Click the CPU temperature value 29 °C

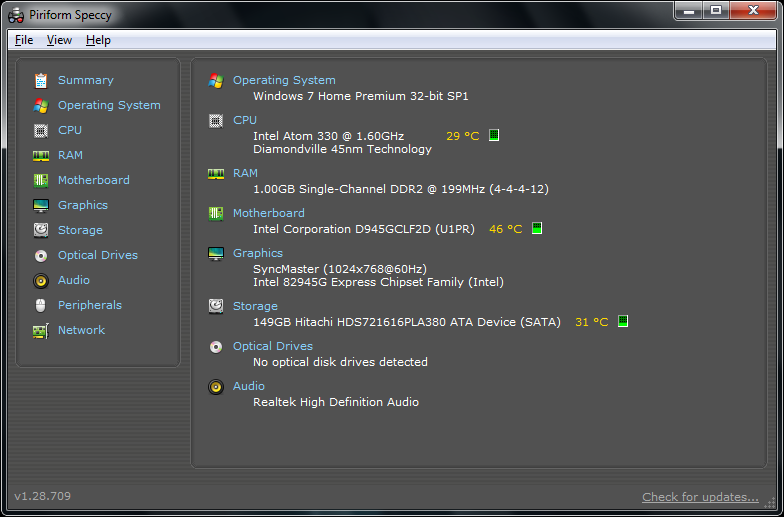(462, 136)
